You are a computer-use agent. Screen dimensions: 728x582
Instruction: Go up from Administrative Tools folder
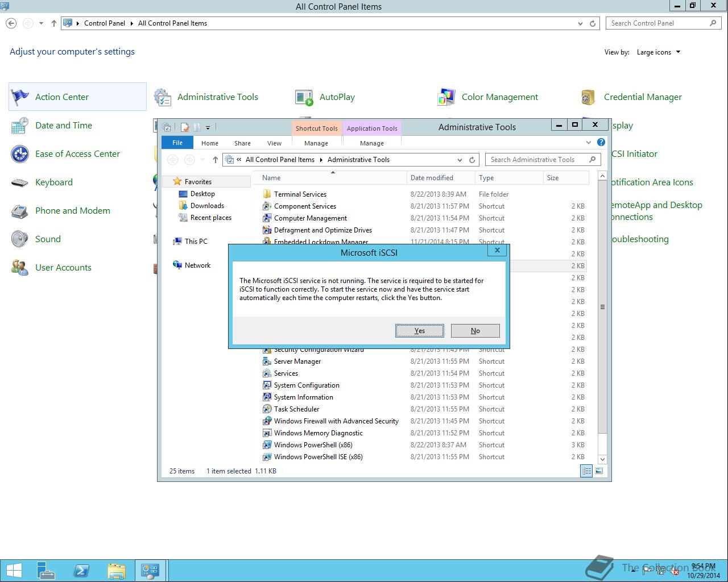coord(215,160)
